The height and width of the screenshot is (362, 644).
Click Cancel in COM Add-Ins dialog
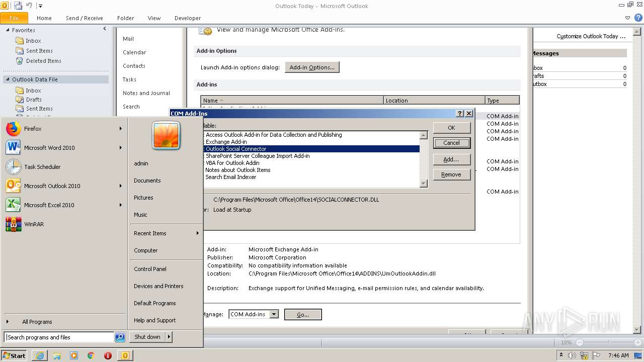point(451,143)
